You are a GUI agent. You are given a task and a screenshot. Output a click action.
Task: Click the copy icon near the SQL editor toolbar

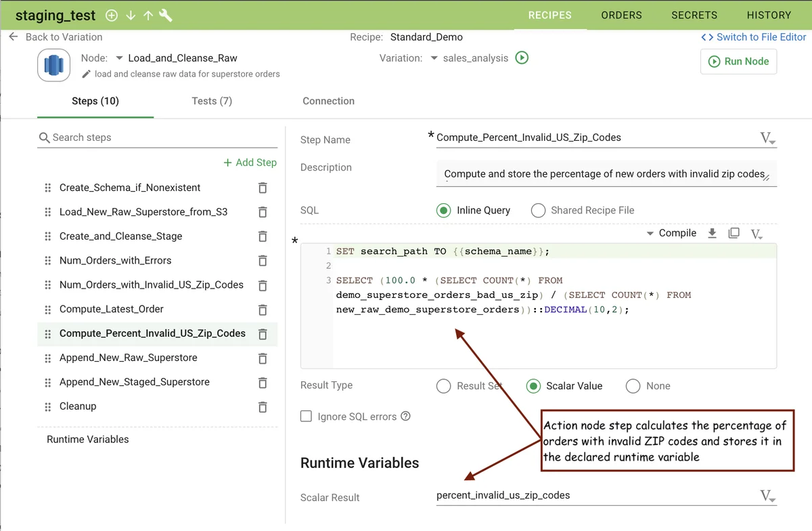(x=735, y=233)
